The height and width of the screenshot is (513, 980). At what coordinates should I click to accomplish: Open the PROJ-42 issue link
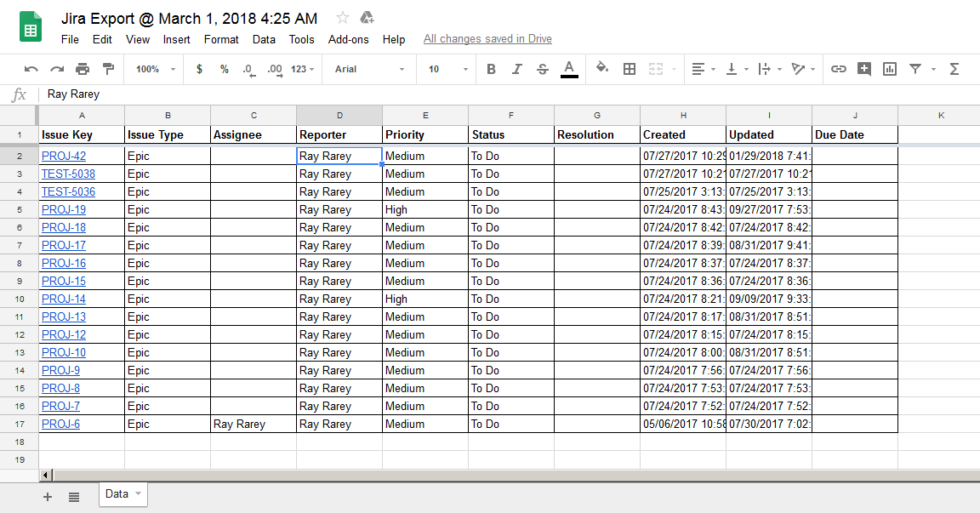(x=64, y=156)
